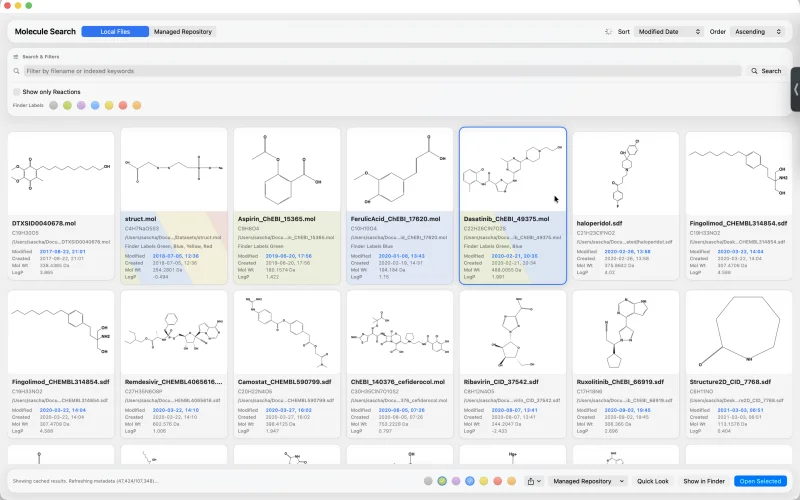Click the Search & Filters list icon

tap(16, 57)
